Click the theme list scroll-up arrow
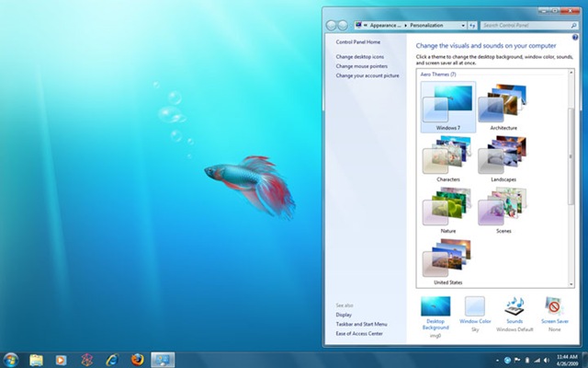 pos(571,72)
